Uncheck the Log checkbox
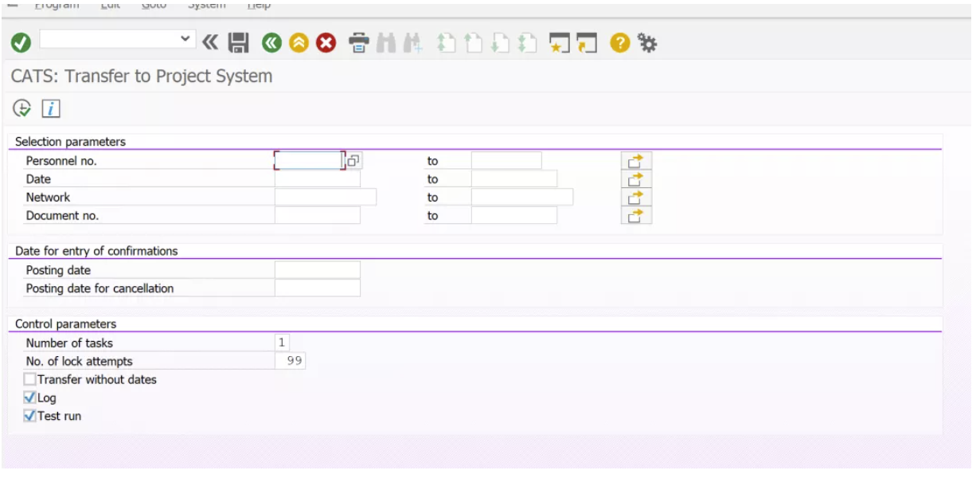The width and height of the screenshot is (980, 478). tap(30, 397)
